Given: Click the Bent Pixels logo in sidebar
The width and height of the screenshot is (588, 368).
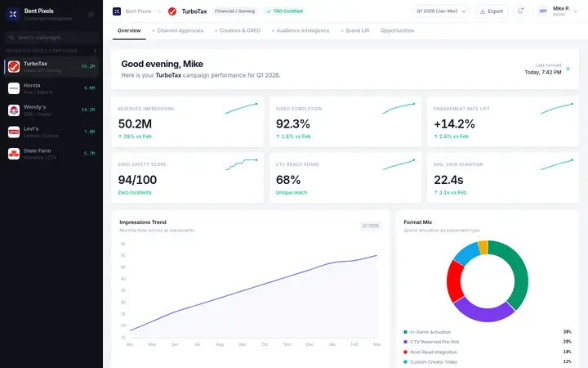Looking at the screenshot, I should 13,14.
